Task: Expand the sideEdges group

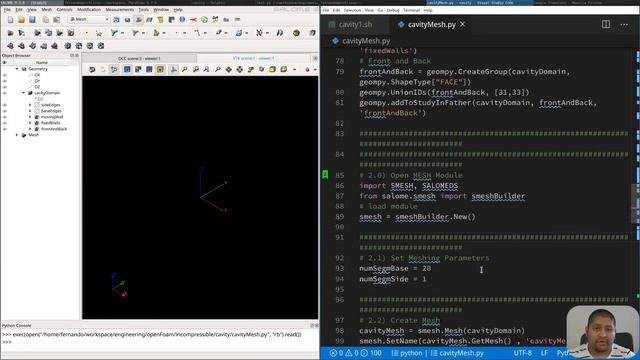Action: pyautogui.click(x=30, y=105)
